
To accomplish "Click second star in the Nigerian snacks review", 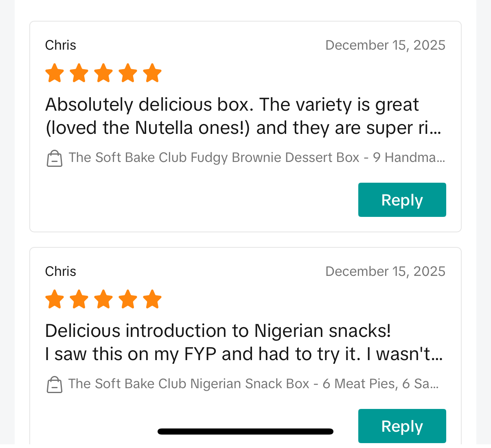I will (79, 299).
